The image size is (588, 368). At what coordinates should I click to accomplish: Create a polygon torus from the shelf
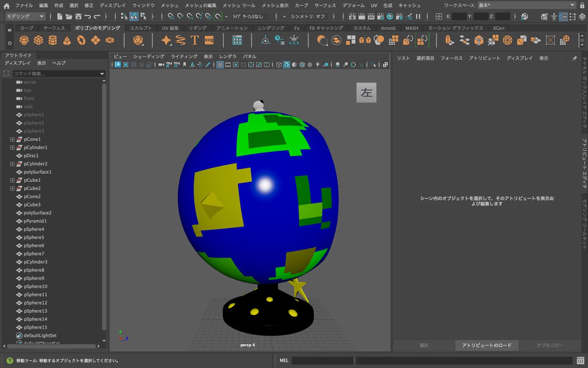pos(81,40)
